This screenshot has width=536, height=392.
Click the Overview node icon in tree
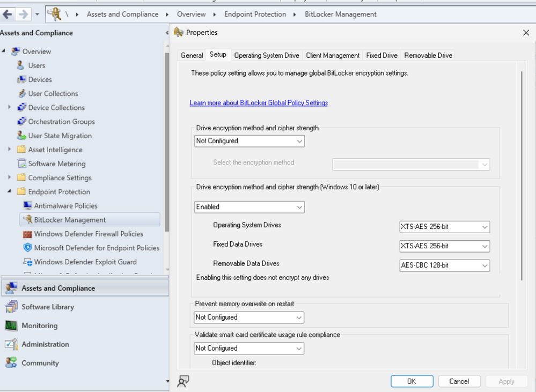coord(16,51)
